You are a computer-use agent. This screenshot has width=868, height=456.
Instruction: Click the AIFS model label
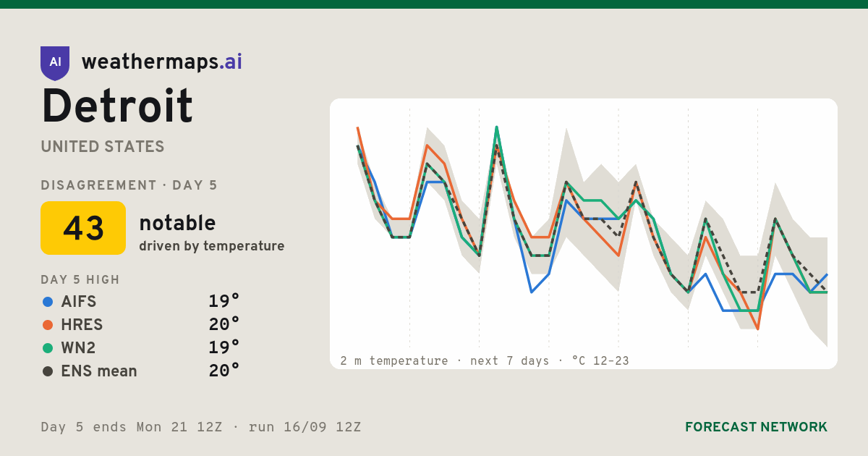pyautogui.click(x=79, y=302)
